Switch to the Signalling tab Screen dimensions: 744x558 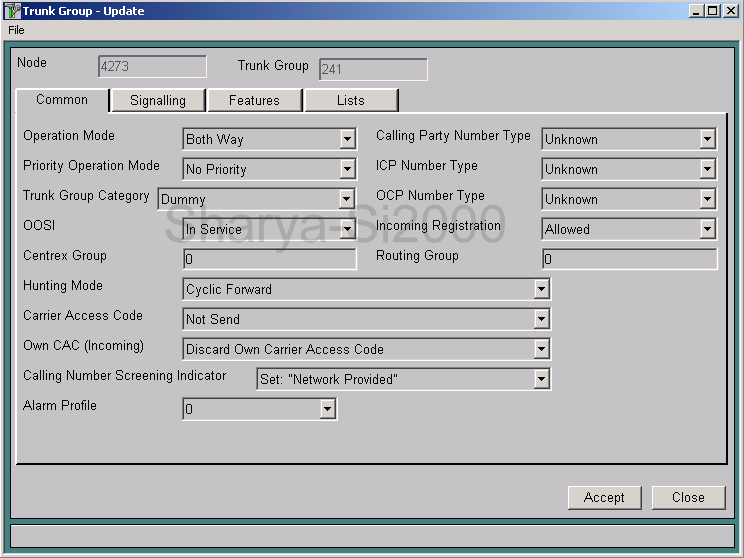coord(158,100)
